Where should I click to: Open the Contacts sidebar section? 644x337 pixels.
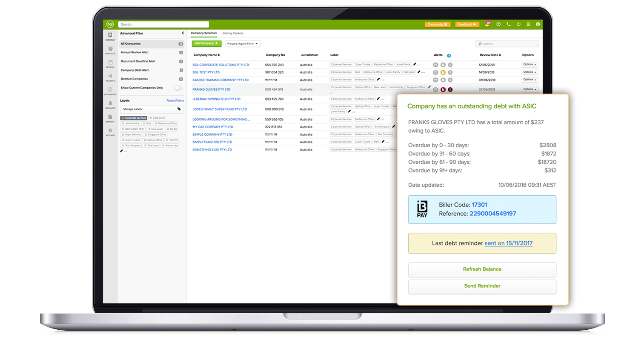click(110, 49)
